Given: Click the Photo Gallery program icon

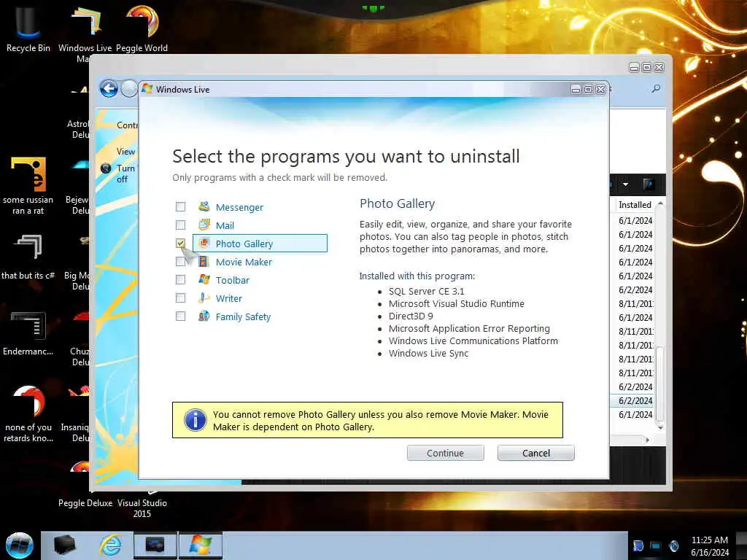Looking at the screenshot, I should tap(204, 243).
